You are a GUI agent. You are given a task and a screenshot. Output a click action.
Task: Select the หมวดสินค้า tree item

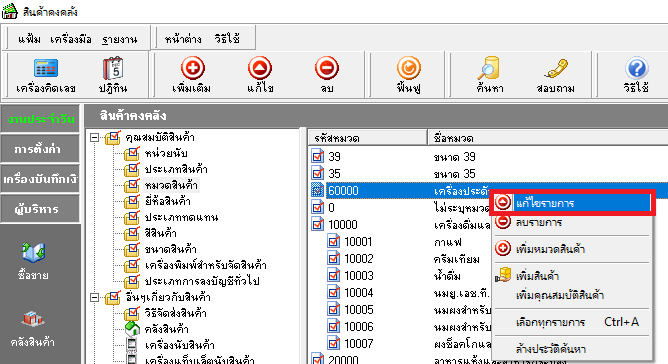[x=171, y=185]
